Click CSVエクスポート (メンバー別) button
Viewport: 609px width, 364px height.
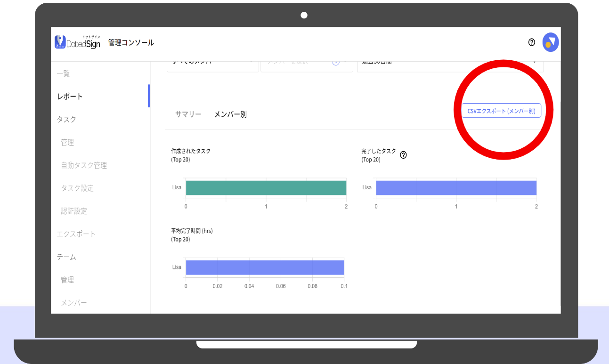coord(501,111)
